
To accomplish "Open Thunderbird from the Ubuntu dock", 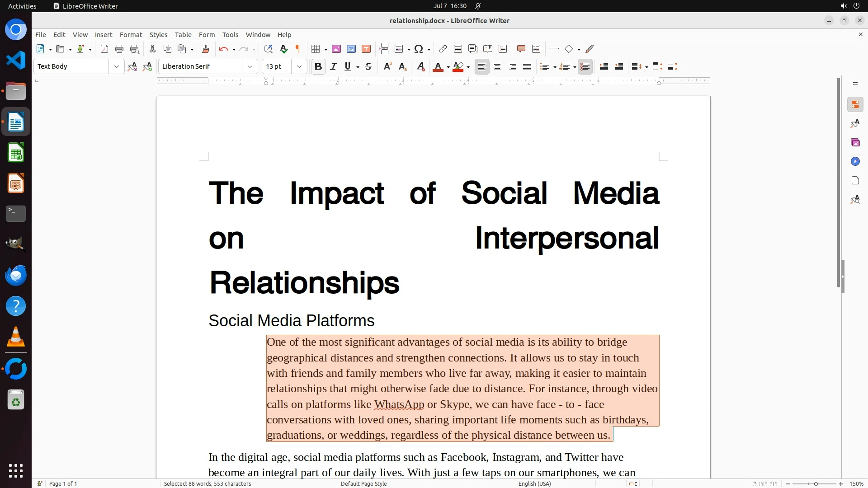I will 16,275.
